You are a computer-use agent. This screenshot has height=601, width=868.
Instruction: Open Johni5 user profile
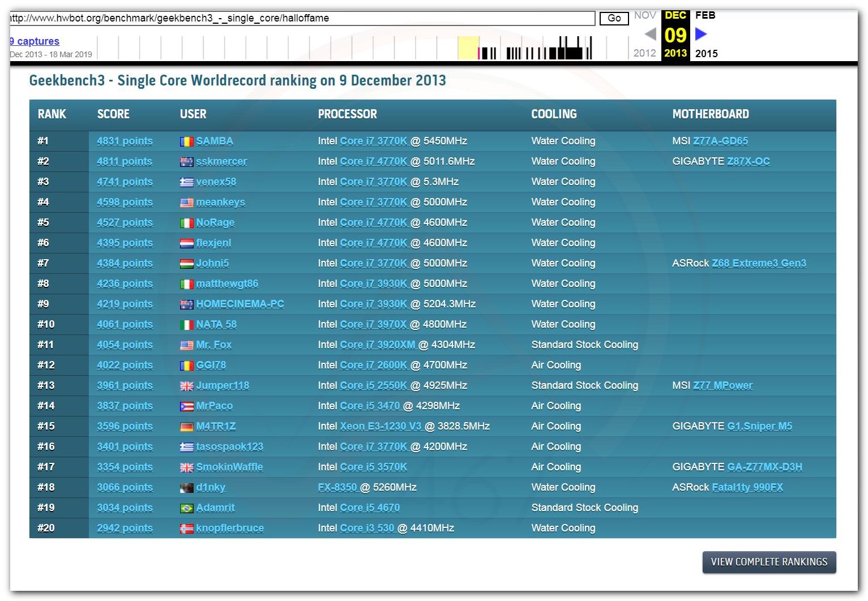coord(212,263)
